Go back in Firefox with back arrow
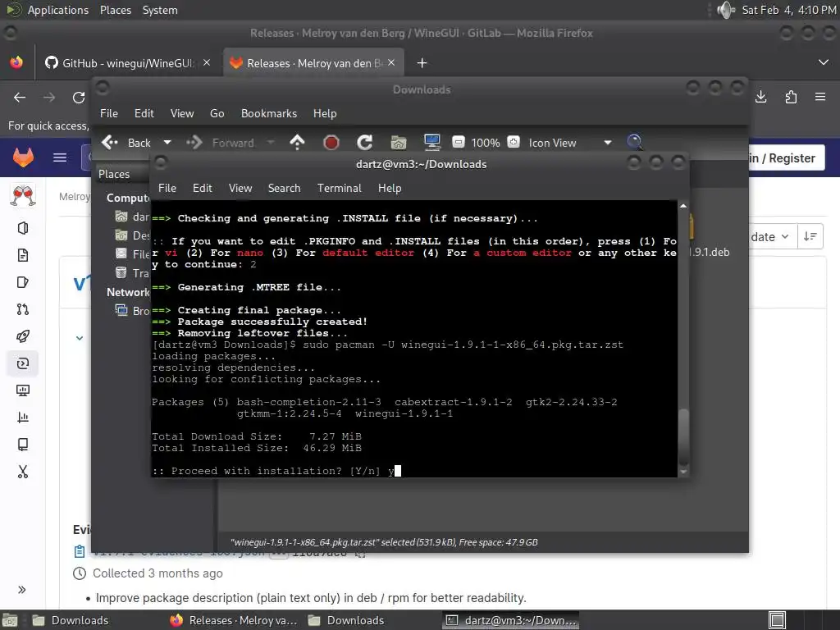Viewport: 840px width, 630px height. [20, 98]
